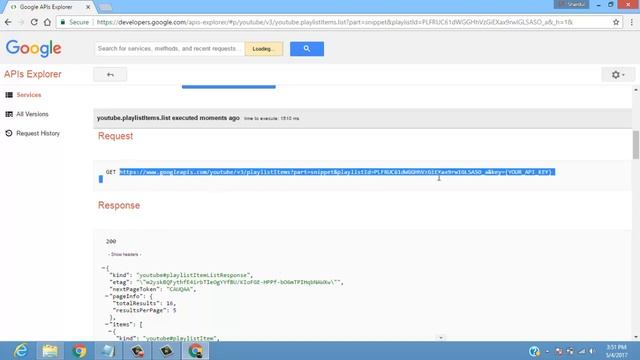Close the Google APIs Explorer tab

pos(88,7)
